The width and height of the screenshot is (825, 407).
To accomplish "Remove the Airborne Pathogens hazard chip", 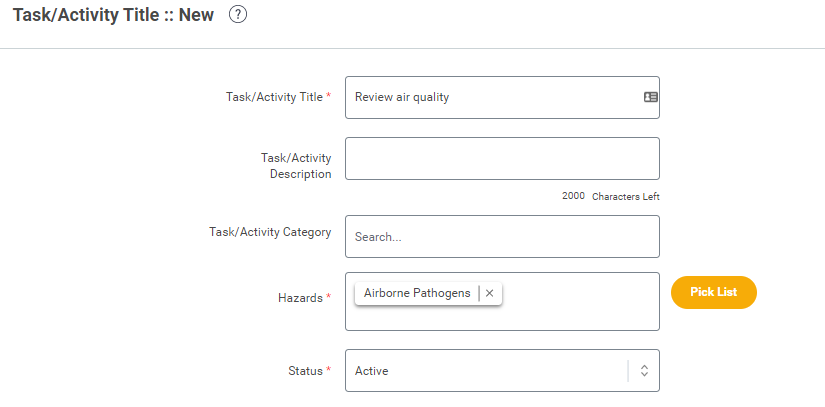I will pos(489,293).
